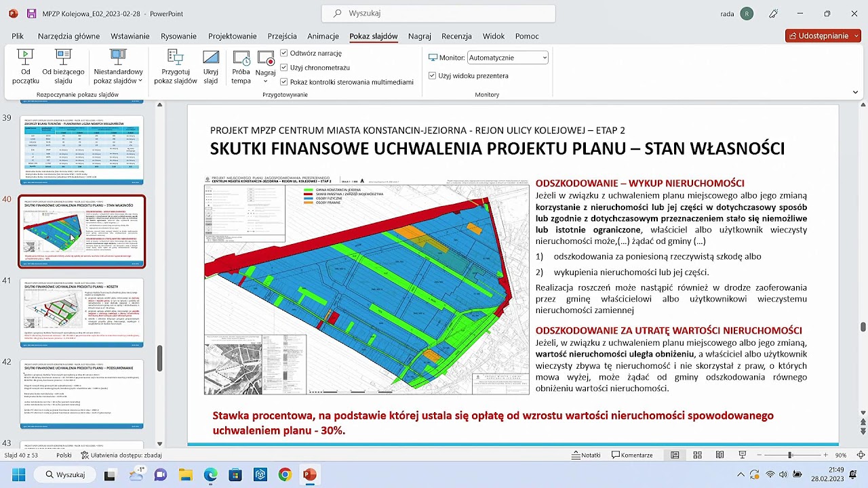
Task: Open Widok ribbon tab
Action: 494,36
